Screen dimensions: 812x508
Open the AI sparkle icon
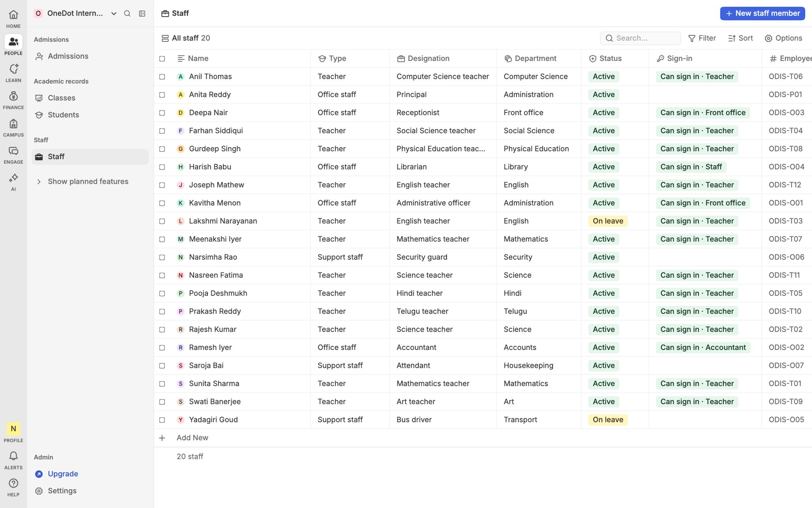click(x=13, y=178)
